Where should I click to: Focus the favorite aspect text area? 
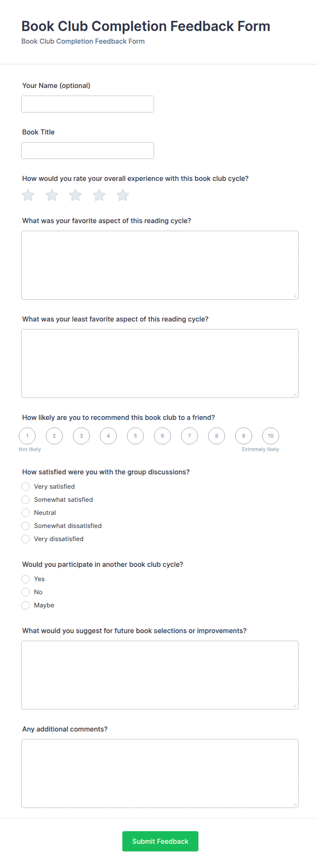click(160, 265)
